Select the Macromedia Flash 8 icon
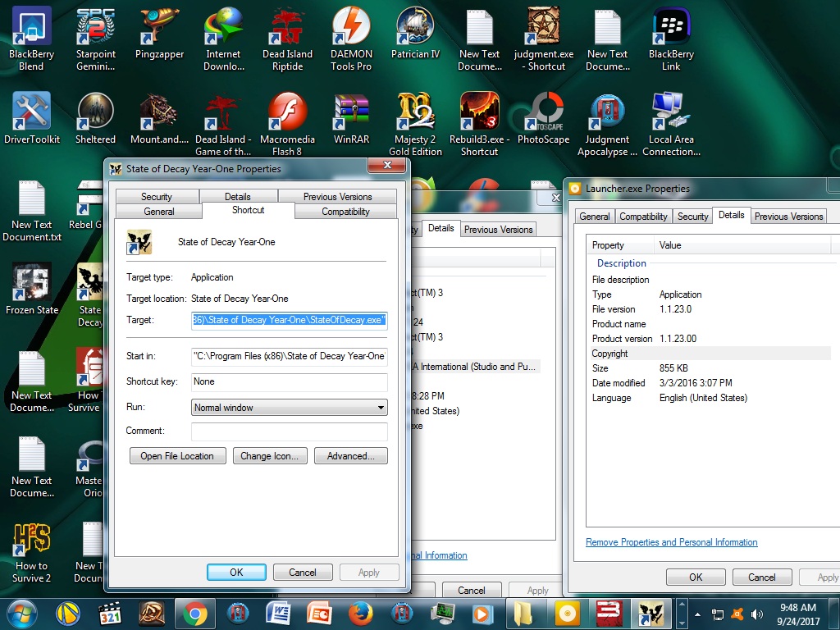 point(287,125)
